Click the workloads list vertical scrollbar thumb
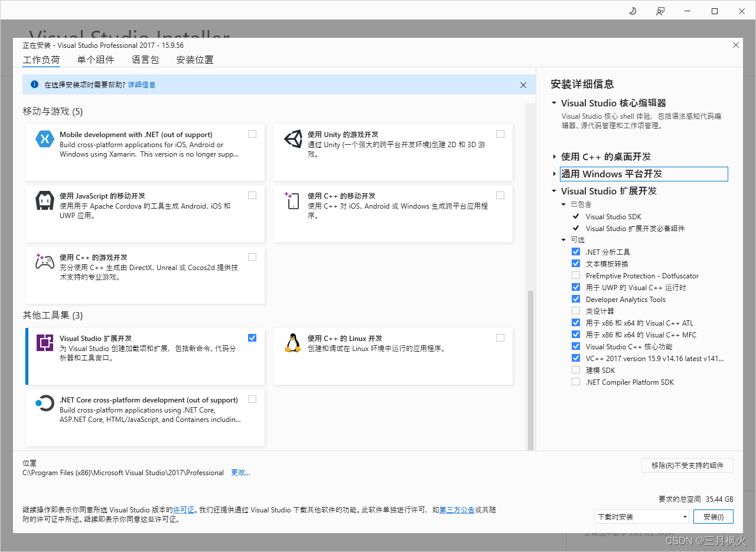Screen dimensions: 756x552 click(x=530, y=369)
